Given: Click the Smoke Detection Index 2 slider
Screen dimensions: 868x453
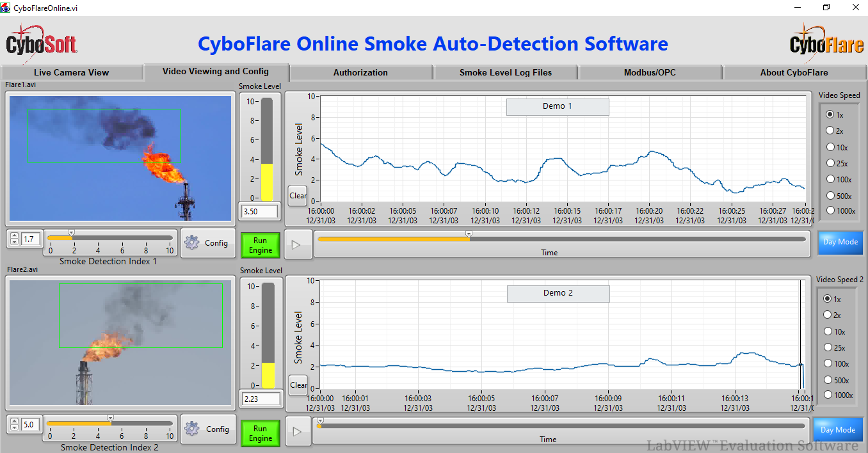Looking at the screenshot, I should click(x=109, y=423).
